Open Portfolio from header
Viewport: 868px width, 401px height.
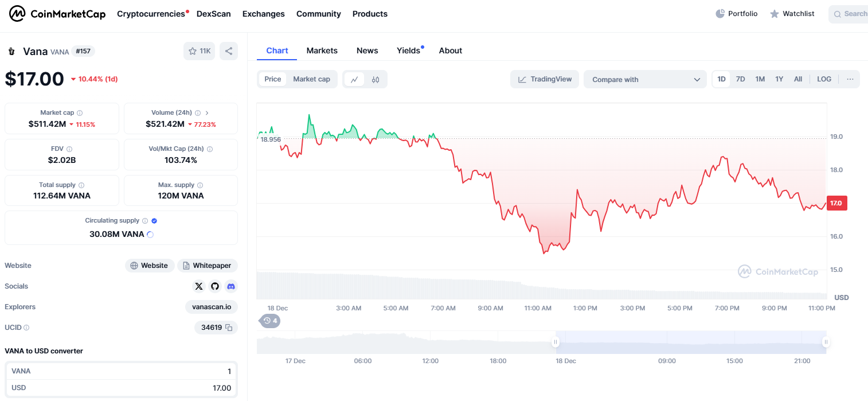(x=737, y=14)
